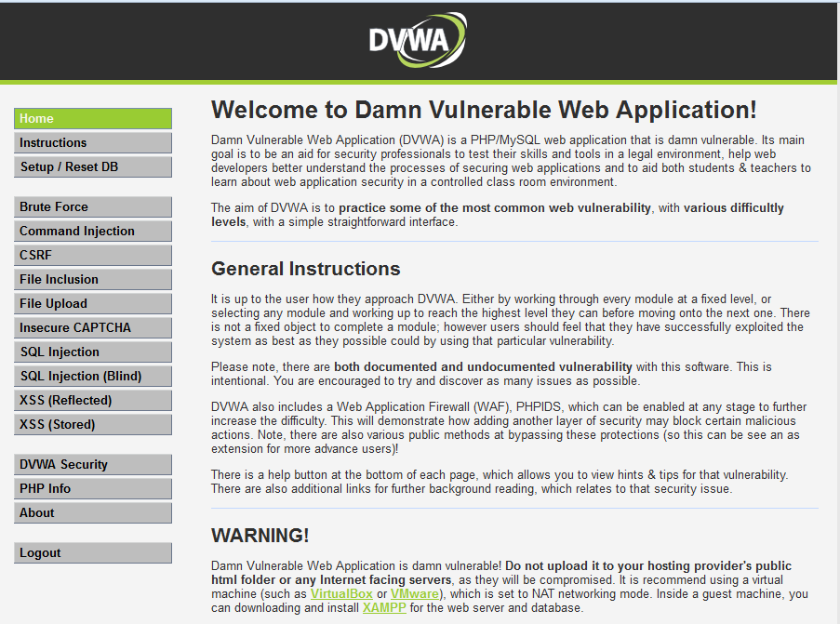The image size is (840, 624).
Task: Open the Insecure CAPTCHA module
Action: (93, 327)
